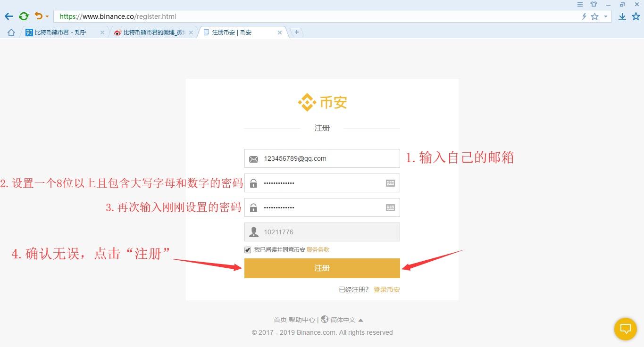644x347 pixels.
Task: Open virtual keyboard in first password field
Action: [390, 183]
